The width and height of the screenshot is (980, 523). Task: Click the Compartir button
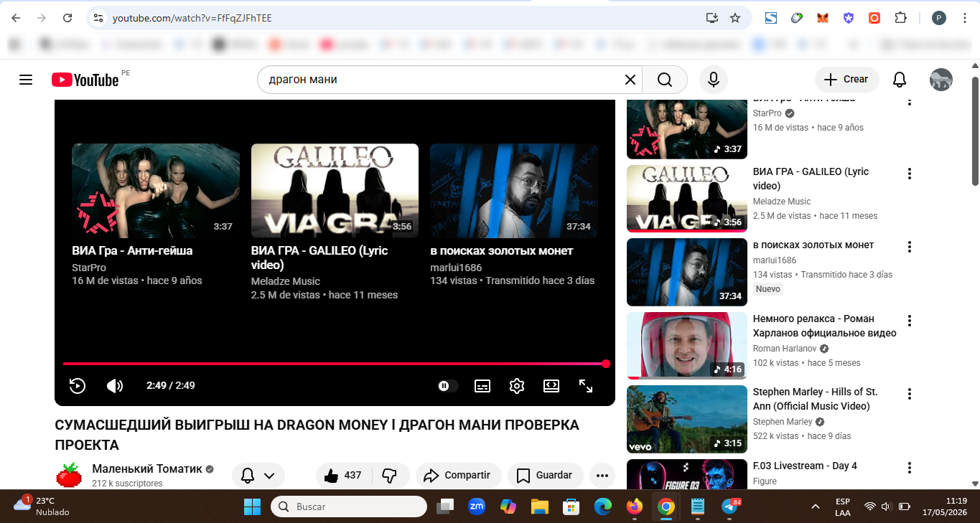coord(457,475)
